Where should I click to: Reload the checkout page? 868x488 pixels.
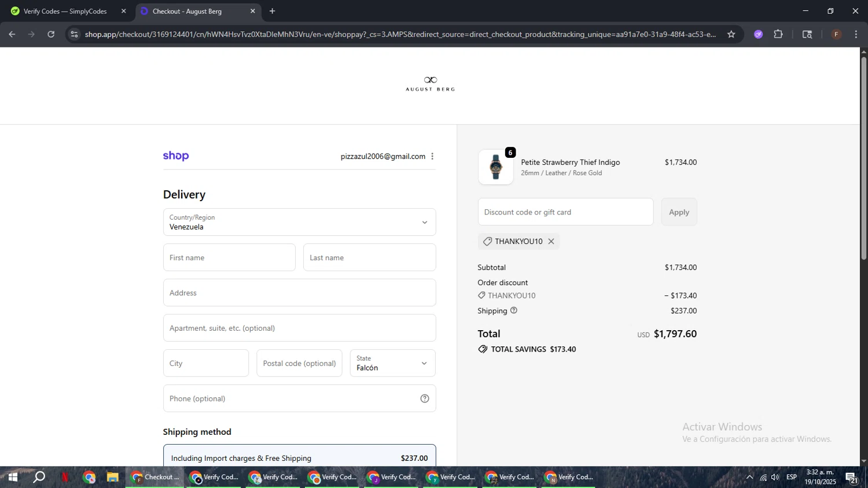coord(51,34)
